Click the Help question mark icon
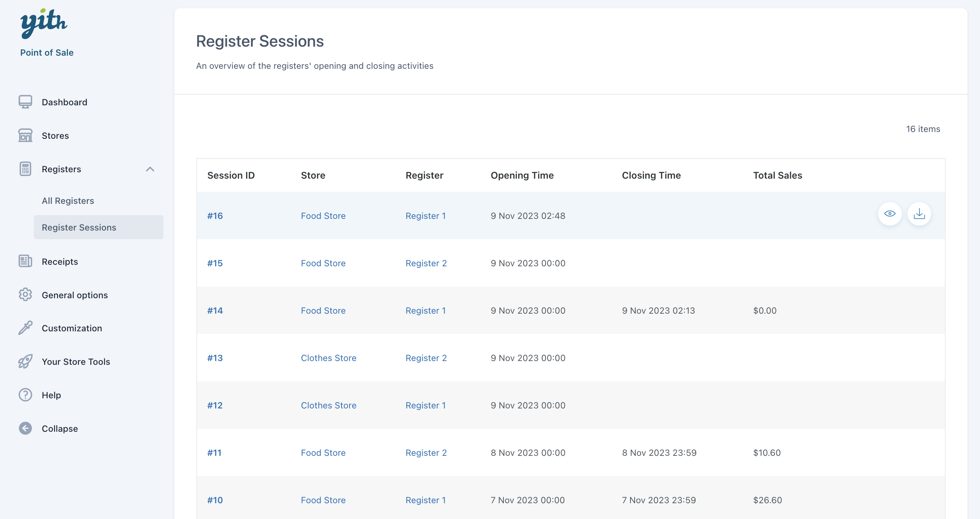The width and height of the screenshot is (980, 519). click(x=25, y=395)
